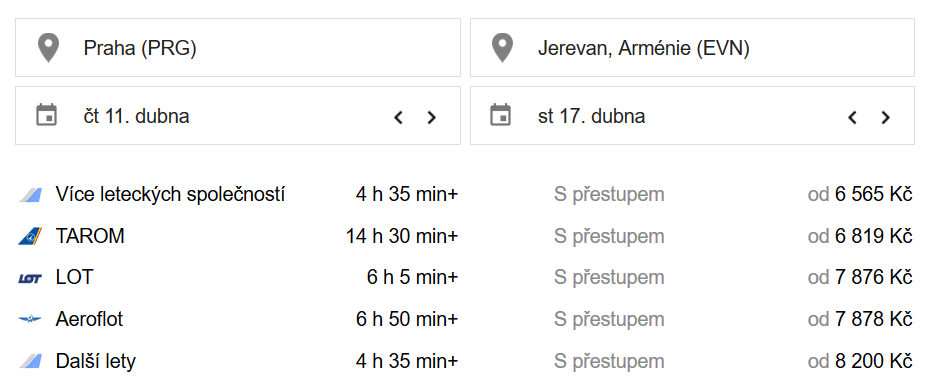
Task: Go to previous day for departure date
Action: [x=398, y=117]
